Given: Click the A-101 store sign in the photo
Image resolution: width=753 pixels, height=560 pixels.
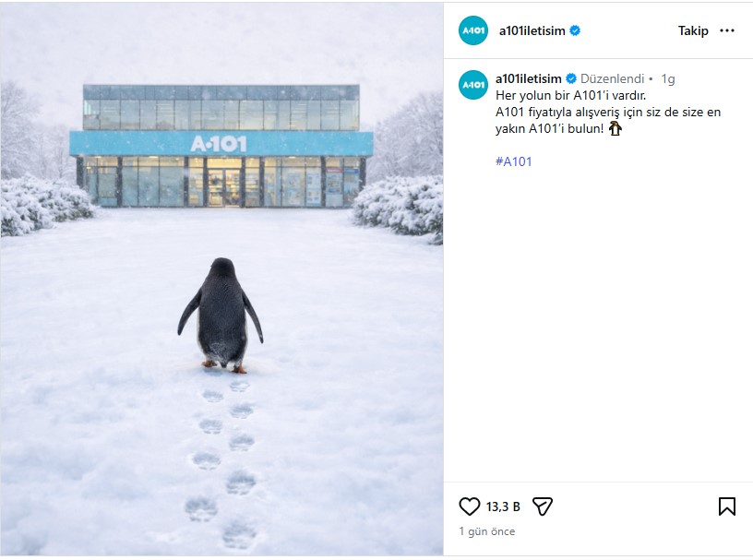Looking at the screenshot, I should tap(220, 143).
